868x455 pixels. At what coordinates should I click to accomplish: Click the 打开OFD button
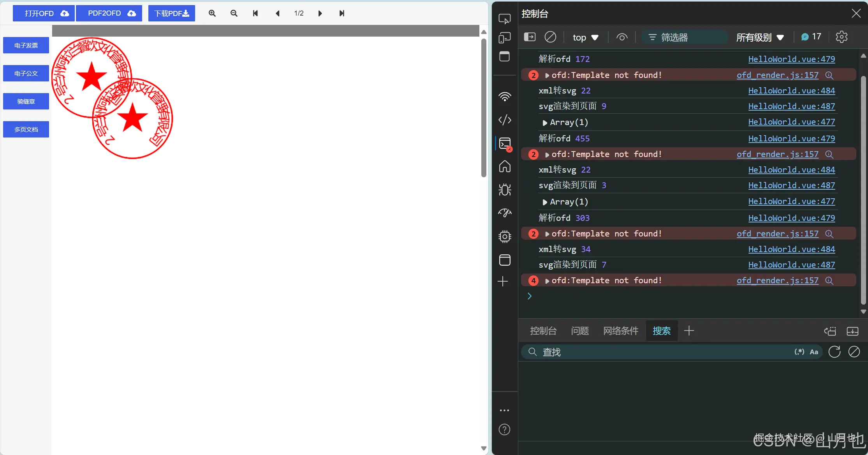click(44, 13)
